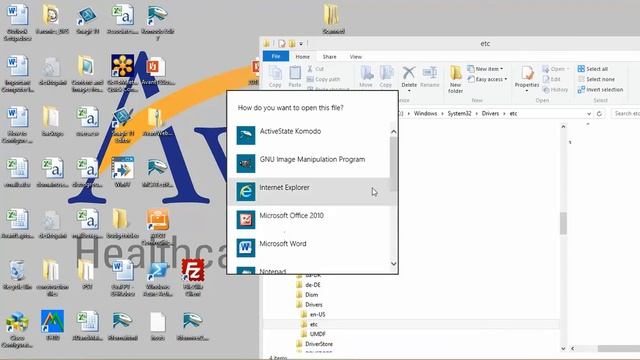
Task: Expand the chevron after System32 in breadcrumb
Action: [476, 113]
